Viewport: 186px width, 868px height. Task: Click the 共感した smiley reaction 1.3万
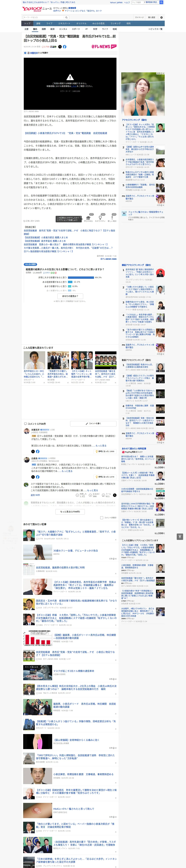pyautogui.click(x=77, y=495)
